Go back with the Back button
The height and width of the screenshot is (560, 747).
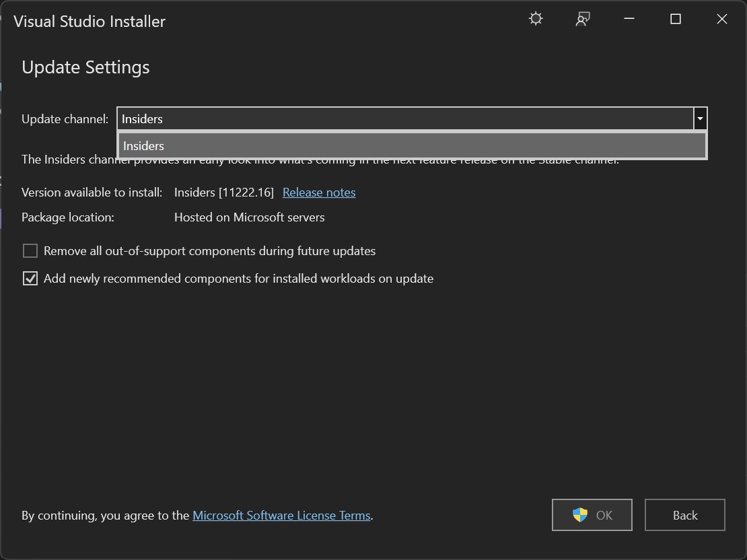click(684, 515)
